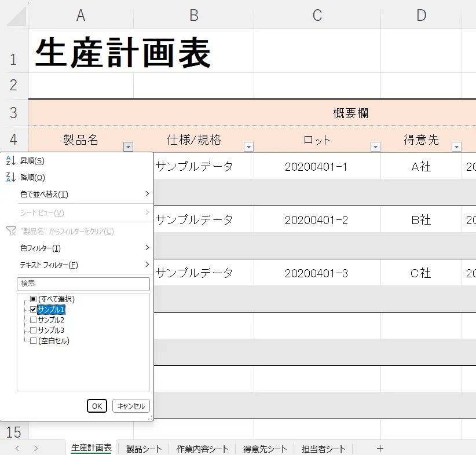Dismiss the filter menu with キャンセル
Screen dimensions: 476x455
130,406
